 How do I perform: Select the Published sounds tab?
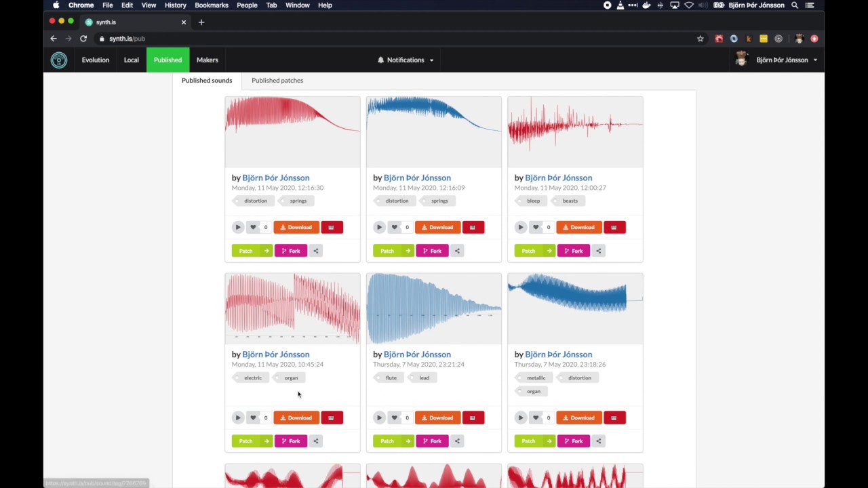coord(207,81)
